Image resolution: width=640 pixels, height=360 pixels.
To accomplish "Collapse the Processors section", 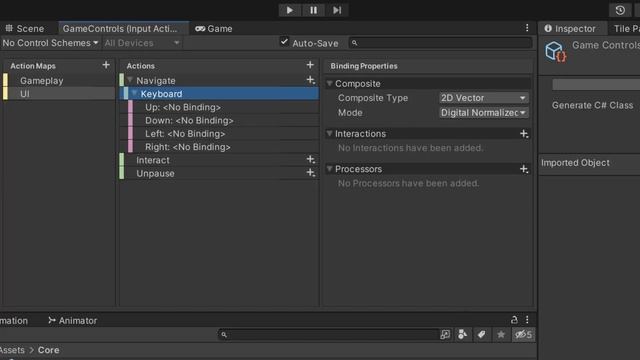I will pos(329,169).
